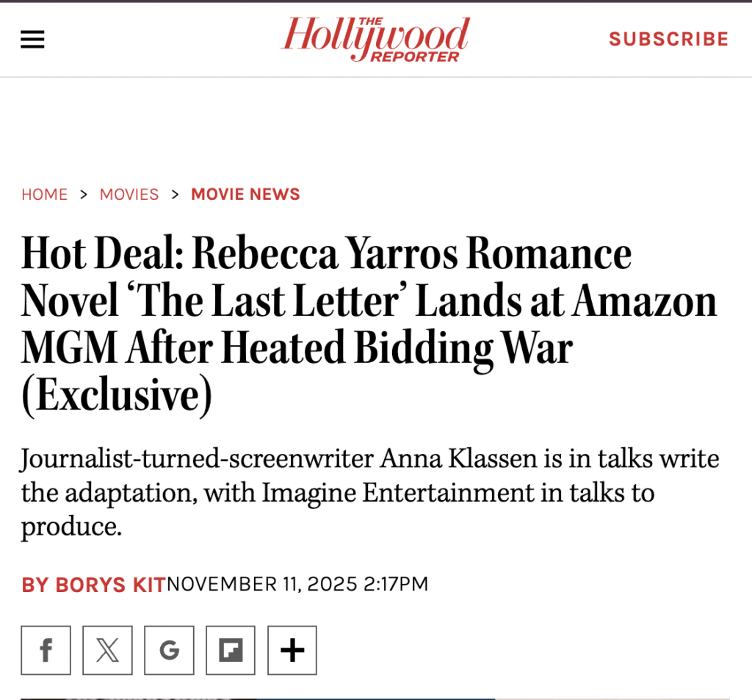The image size is (752, 700).
Task: Click The Hollywood Reporter logo
Action: click(x=375, y=39)
